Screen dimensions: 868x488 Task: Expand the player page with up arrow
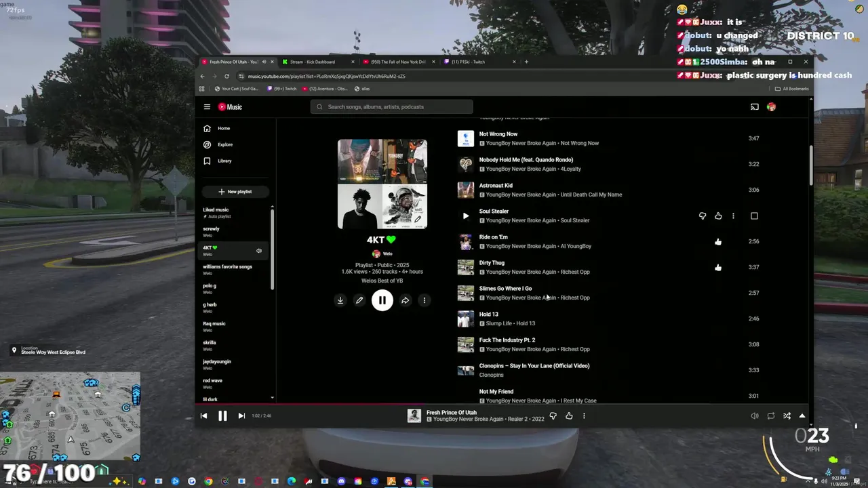[802, 416]
